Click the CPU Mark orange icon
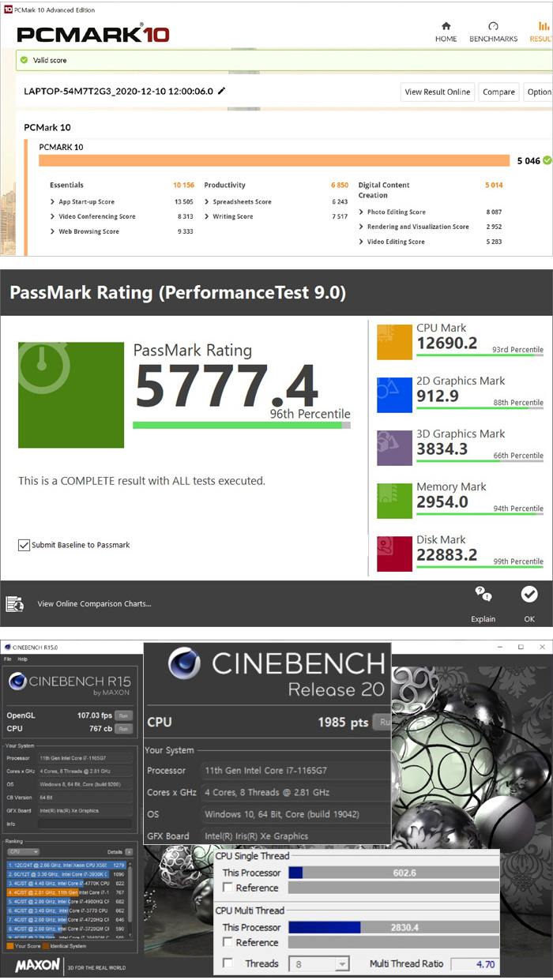The height and width of the screenshot is (980, 553). point(393,342)
